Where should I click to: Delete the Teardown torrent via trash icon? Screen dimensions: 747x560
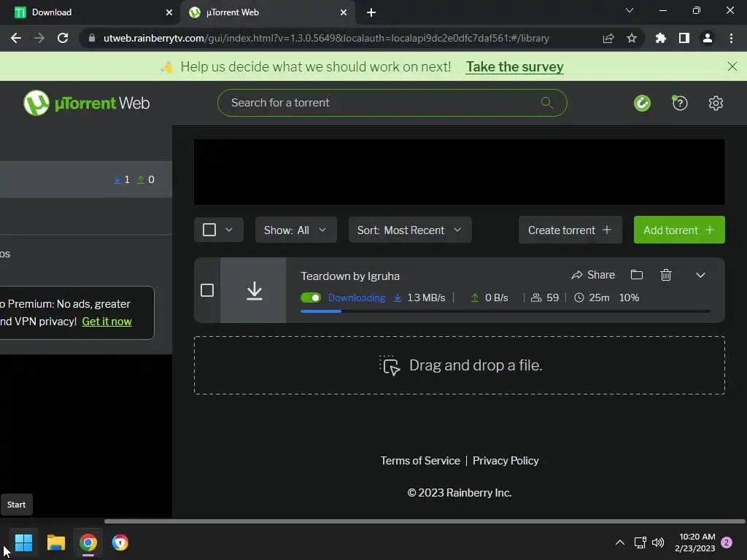click(665, 275)
